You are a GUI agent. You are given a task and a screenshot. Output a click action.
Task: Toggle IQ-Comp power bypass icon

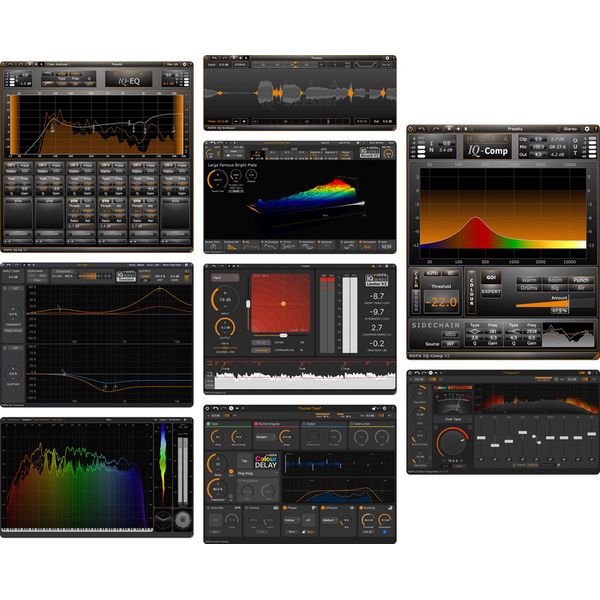tap(411, 129)
